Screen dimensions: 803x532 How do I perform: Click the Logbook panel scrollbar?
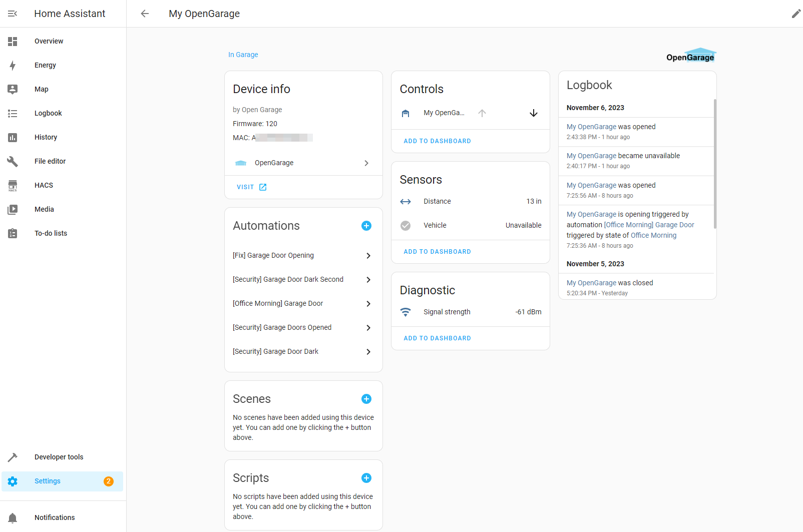pyautogui.click(x=715, y=164)
